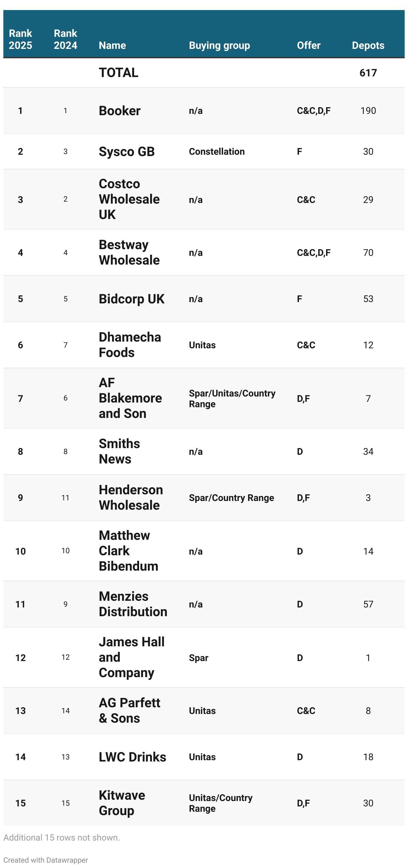The image size is (408, 868).
Task: Click the Booker company name
Action: [x=119, y=111]
